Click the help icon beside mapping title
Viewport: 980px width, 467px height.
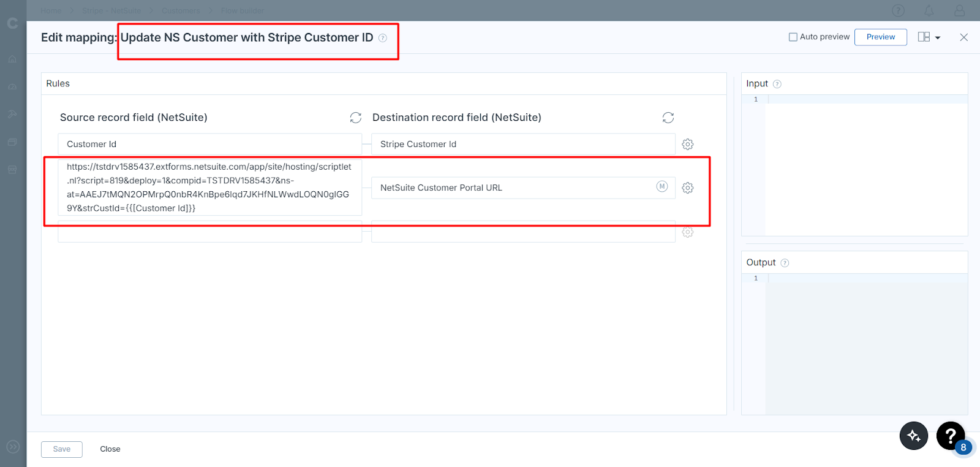coord(383,38)
